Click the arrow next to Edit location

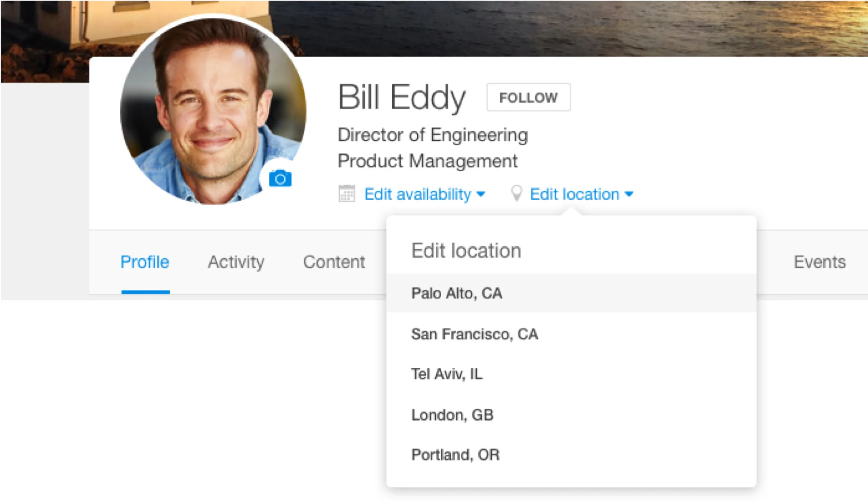click(629, 194)
